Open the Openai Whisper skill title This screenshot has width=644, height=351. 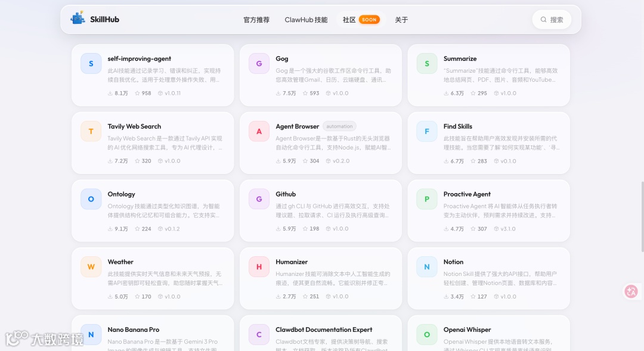tap(467, 330)
